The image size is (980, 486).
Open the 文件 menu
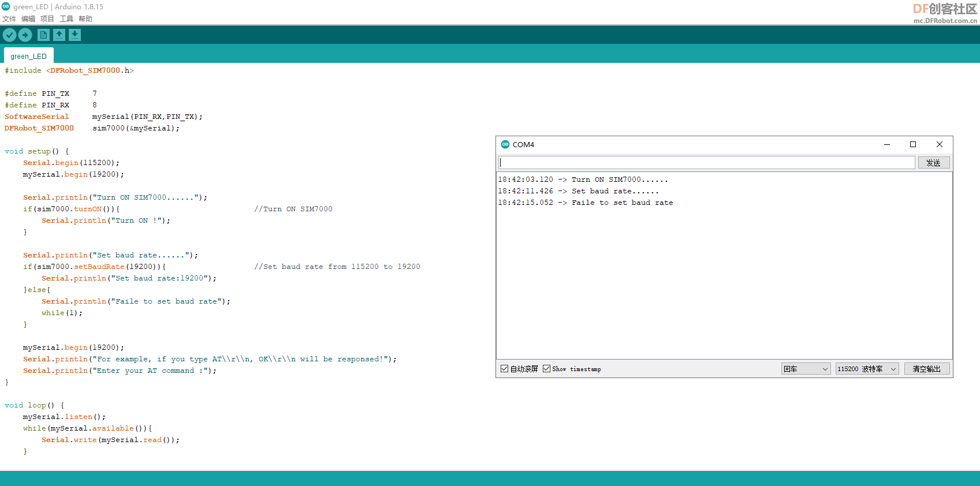point(9,19)
